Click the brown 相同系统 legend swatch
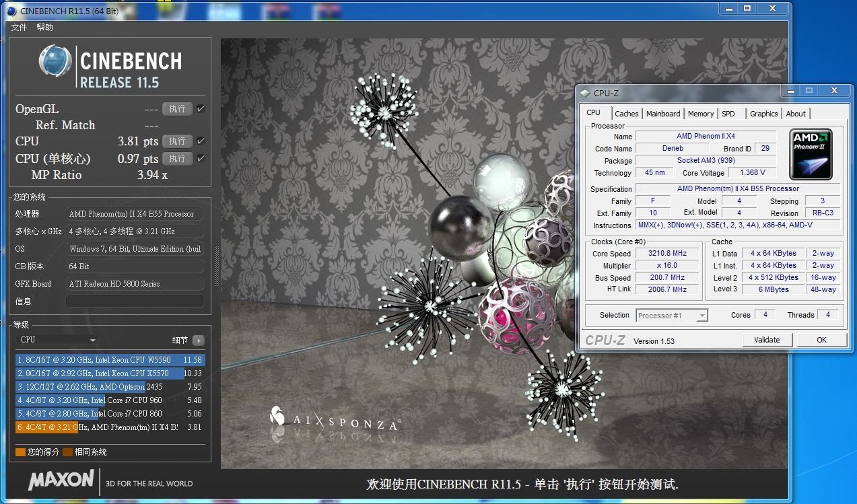This screenshot has width=857, height=504. tap(67, 452)
